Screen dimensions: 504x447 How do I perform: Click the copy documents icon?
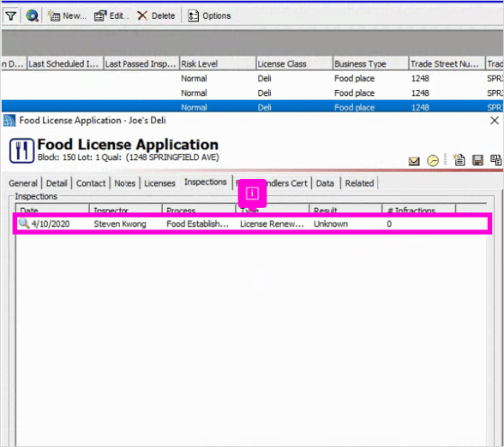tap(495, 160)
